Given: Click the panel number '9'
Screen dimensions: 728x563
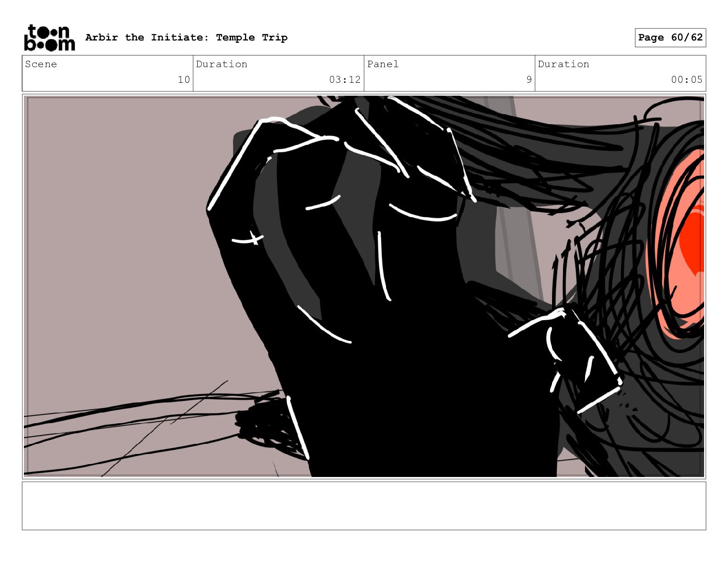Looking at the screenshot, I should coord(529,80).
